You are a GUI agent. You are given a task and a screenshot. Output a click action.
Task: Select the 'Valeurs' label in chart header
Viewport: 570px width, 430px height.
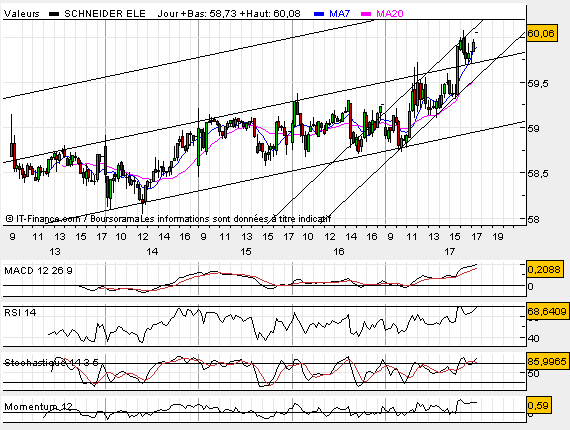click(22, 14)
